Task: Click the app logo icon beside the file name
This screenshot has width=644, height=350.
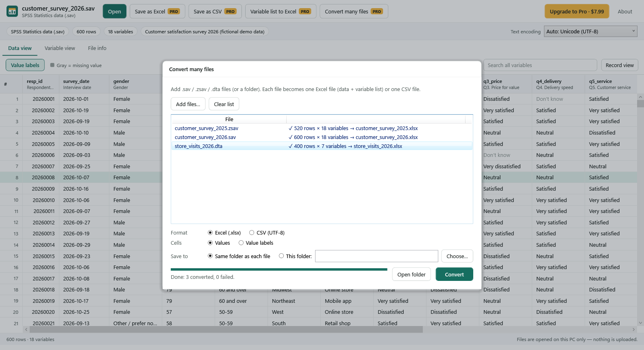Action: pos(12,11)
